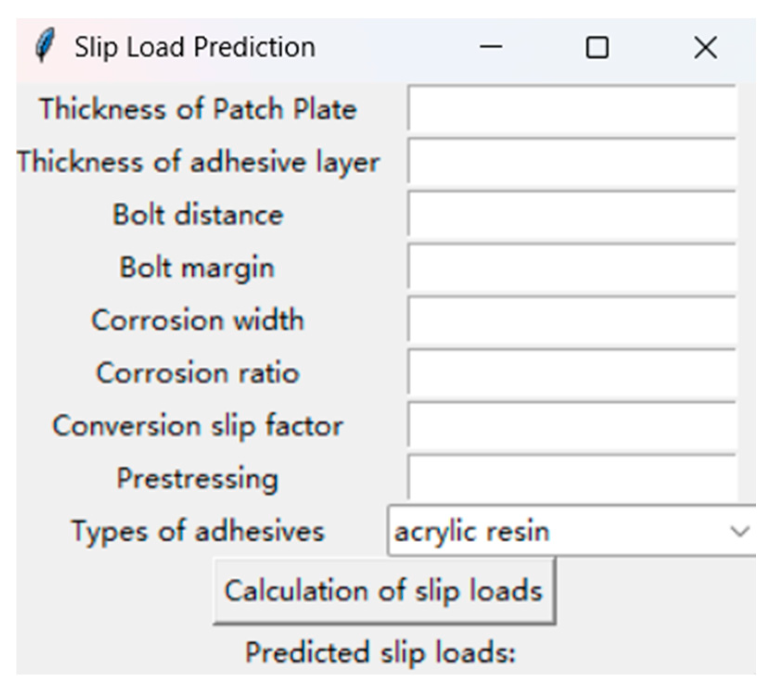
Task: Click the Thickness of Patch Plate label
Action: click(198, 109)
